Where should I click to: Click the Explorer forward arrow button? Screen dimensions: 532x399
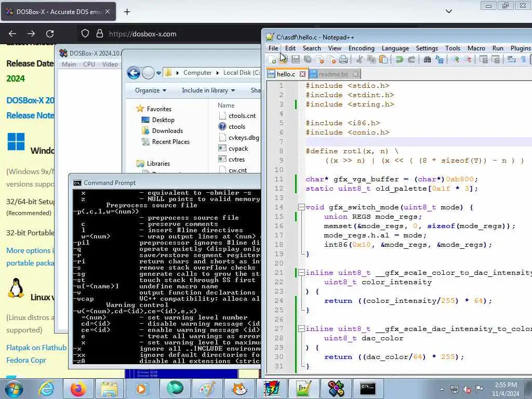tap(148, 73)
